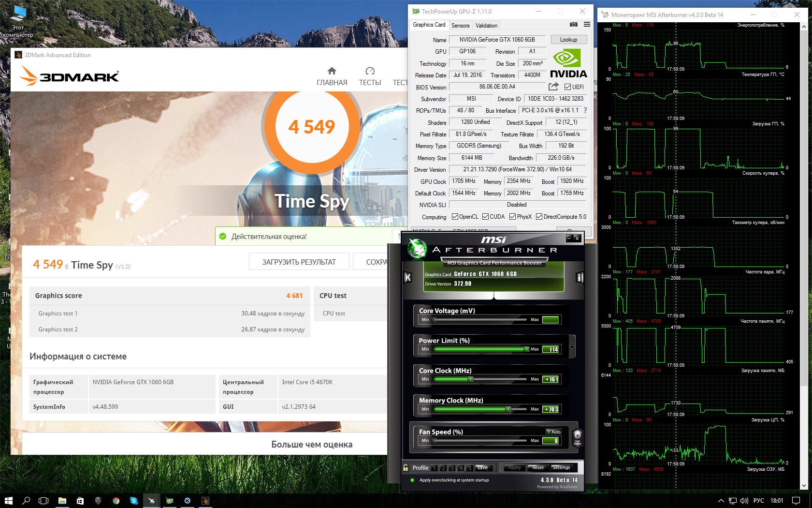
Task: Open File Explorer from the taskbar
Action: pos(62,501)
